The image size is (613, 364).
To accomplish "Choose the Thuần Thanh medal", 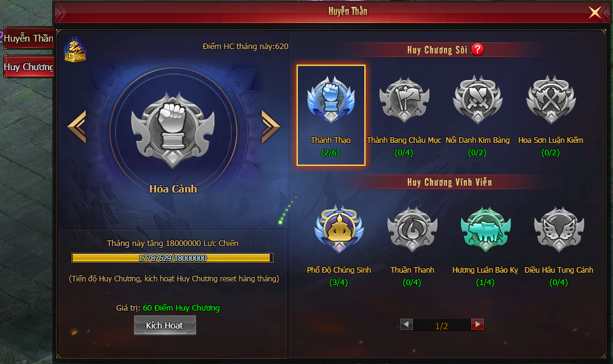I will point(412,229).
